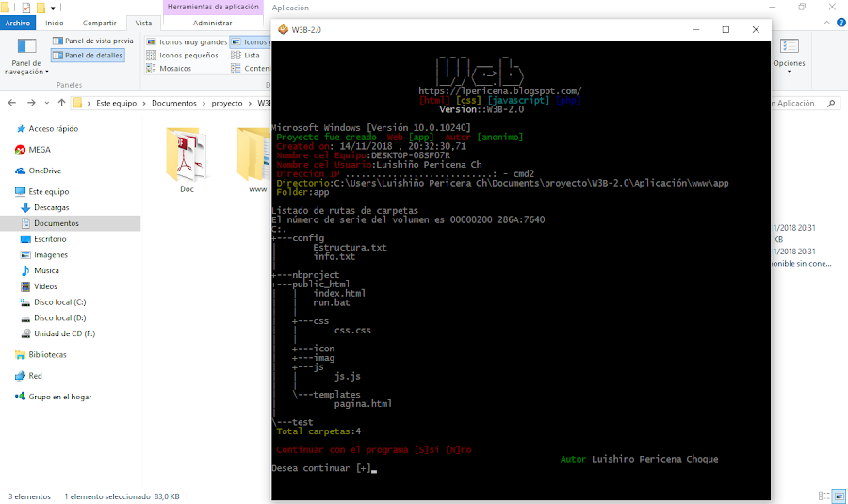Screen dimensions: 848x504
Task: Collapse the ribbon with chevron
Action: [827, 23]
